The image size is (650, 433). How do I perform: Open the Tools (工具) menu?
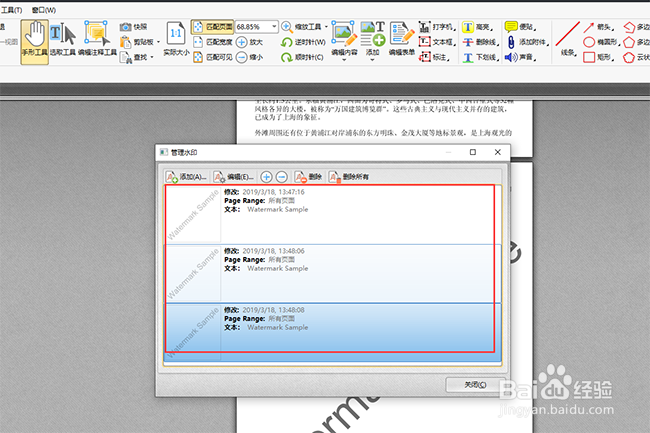[11, 10]
